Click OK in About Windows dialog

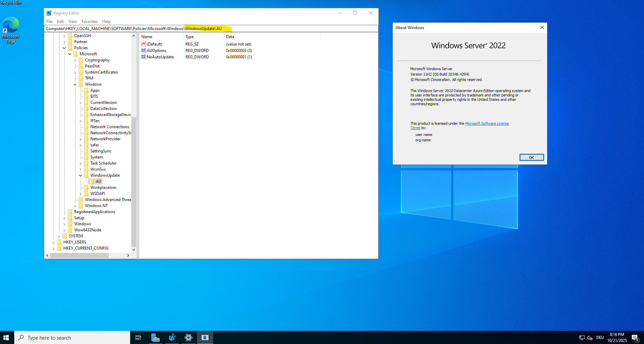tap(531, 157)
